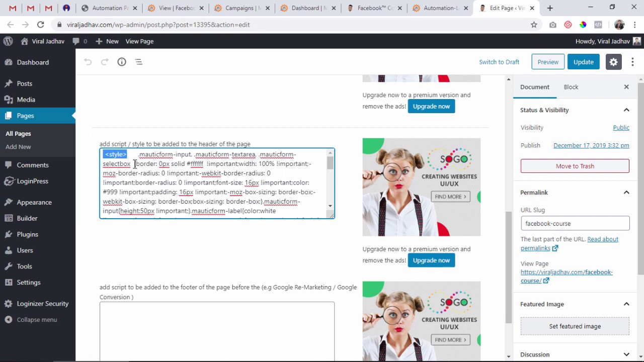
Task: Change visibility via the Public link
Action: coord(621,128)
